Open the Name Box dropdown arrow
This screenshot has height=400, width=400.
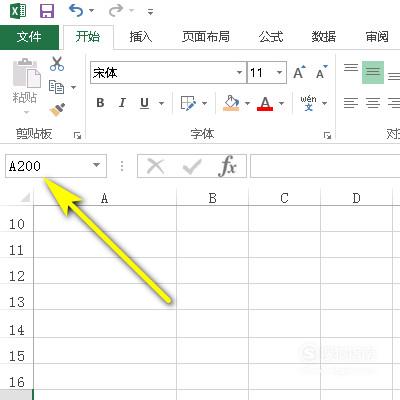(x=97, y=165)
